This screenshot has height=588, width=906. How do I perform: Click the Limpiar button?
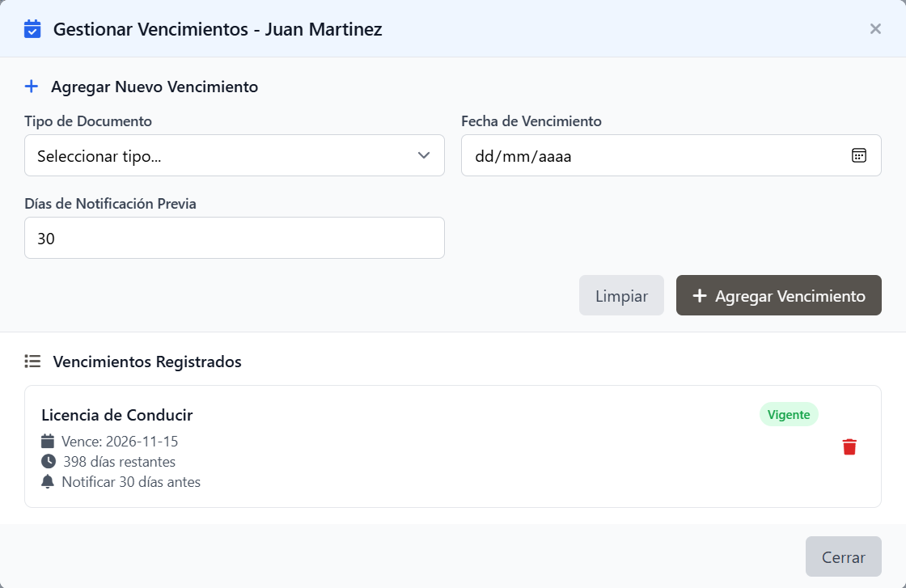point(622,295)
